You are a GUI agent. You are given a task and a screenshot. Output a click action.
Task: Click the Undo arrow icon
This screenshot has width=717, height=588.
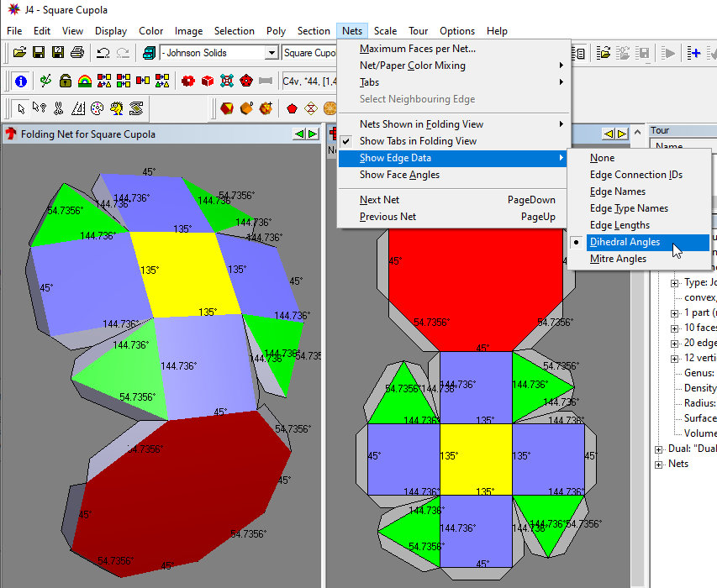(103, 53)
